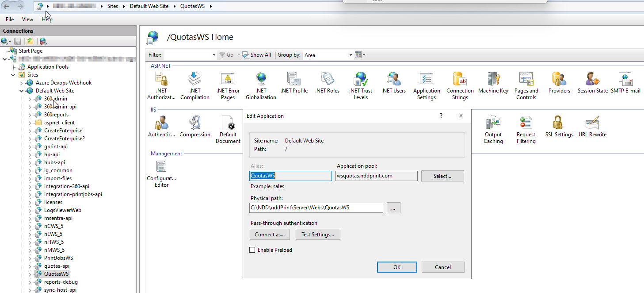Click the Select... application pool button
The height and width of the screenshot is (293, 644).
coord(442,176)
